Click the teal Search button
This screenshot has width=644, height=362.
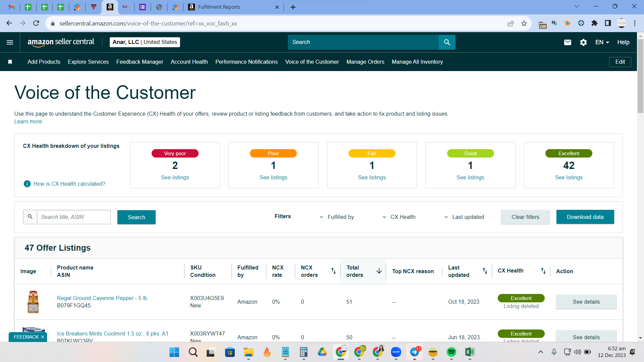pyautogui.click(x=136, y=217)
